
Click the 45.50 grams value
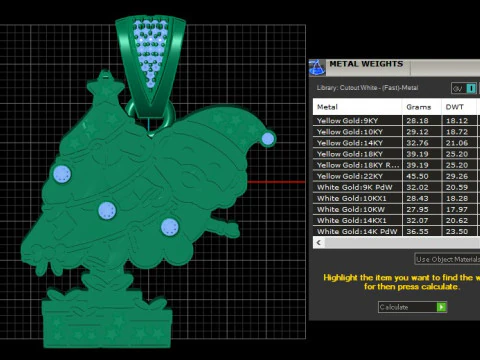pos(417,176)
